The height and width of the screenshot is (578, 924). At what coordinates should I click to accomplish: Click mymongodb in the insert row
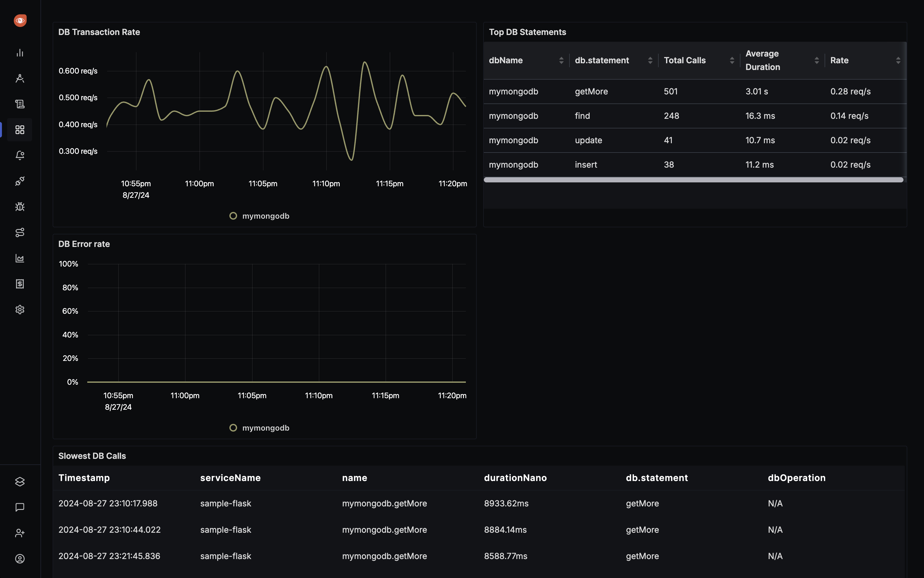coord(513,165)
